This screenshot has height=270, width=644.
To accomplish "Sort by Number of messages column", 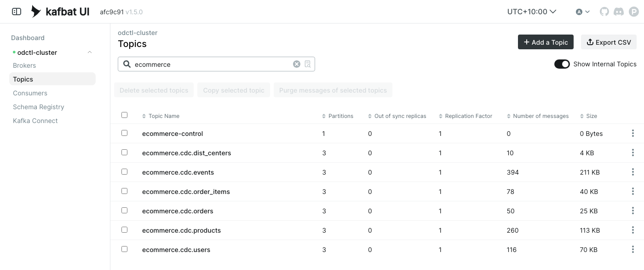I will point(538,116).
